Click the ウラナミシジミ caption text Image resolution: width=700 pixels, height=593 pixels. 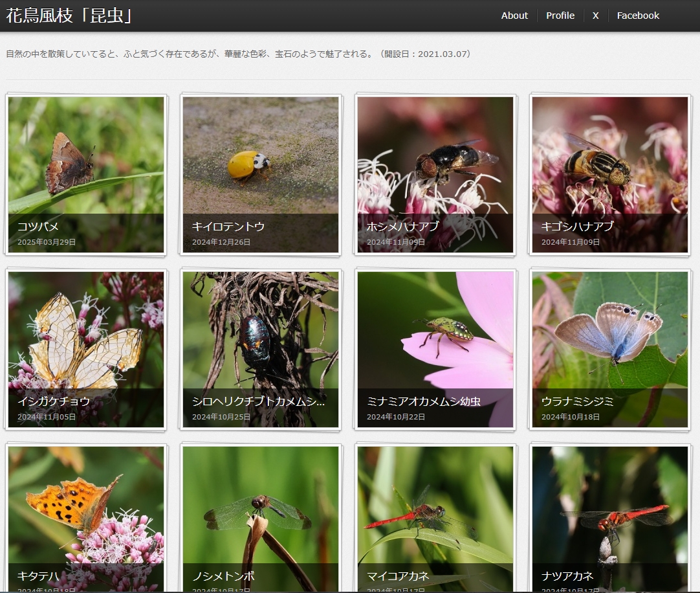[577, 401]
